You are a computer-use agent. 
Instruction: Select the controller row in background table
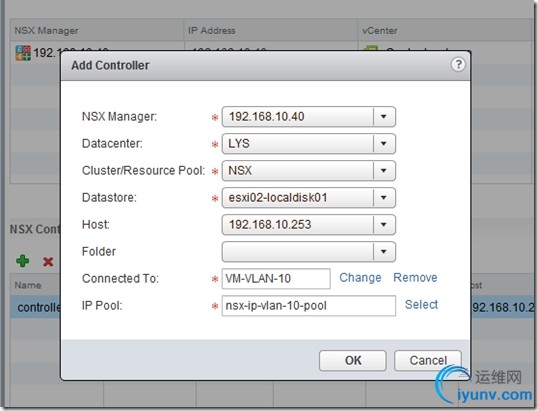tap(35, 307)
